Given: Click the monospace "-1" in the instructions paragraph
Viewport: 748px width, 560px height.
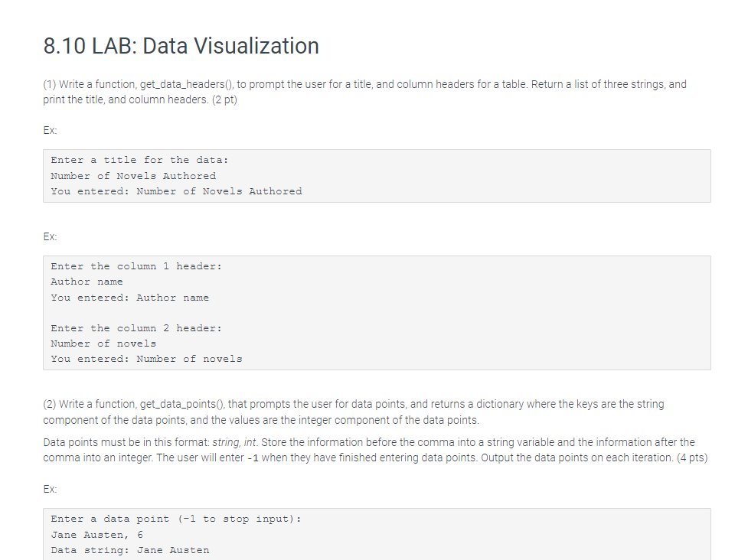Looking at the screenshot, I should point(253,458).
